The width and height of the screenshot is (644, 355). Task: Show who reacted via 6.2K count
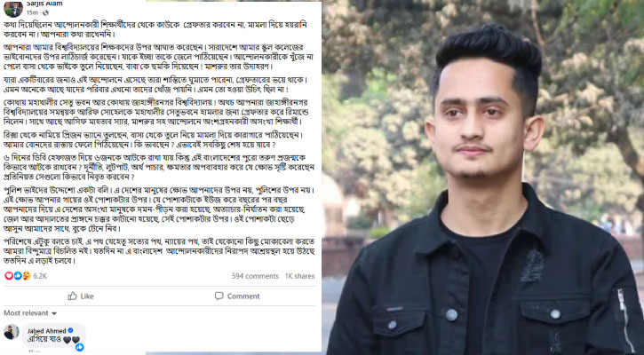[x=40, y=276]
